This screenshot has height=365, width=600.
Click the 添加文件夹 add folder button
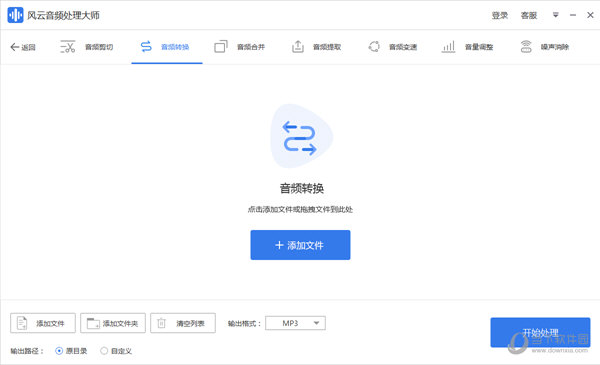[x=113, y=323]
